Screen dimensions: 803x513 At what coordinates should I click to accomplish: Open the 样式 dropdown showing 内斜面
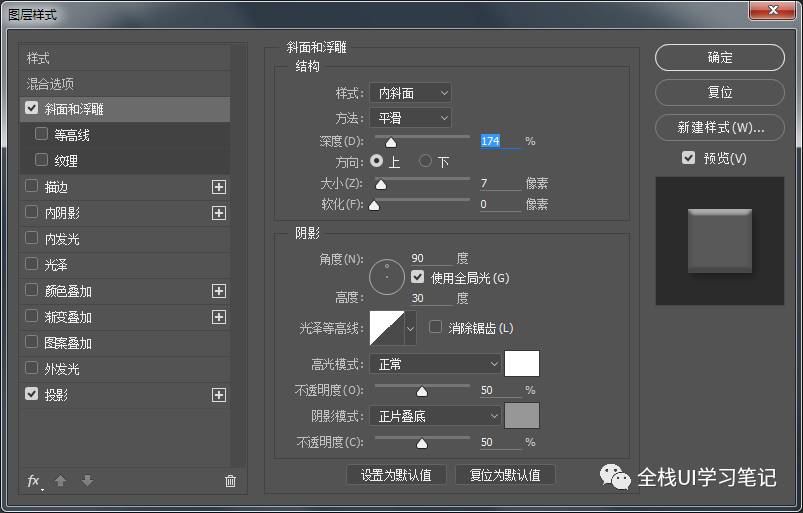point(410,93)
